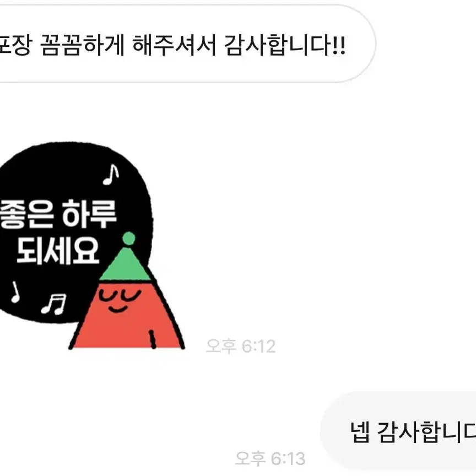Image resolution: width=476 pixels, height=476 pixels.
Task: Select the 넵 감사합니다 reply bubble
Action: point(398,431)
